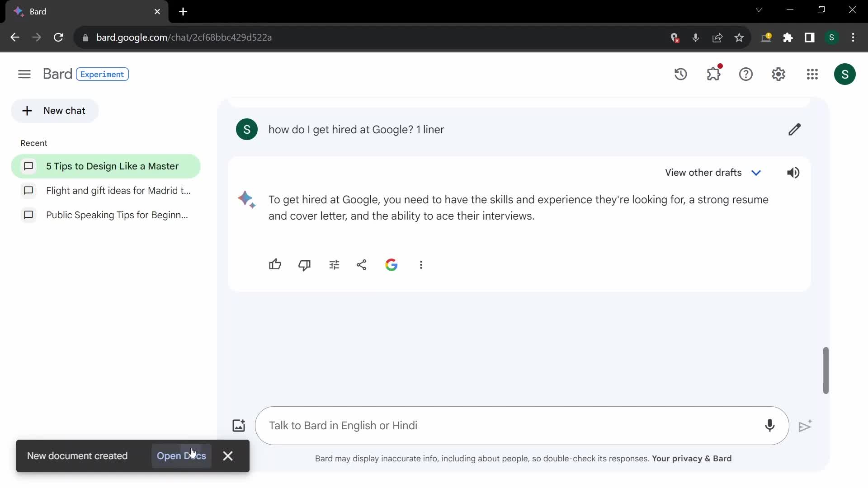Enable dark mode via settings
Viewport: 868px width, 488px height.
click(x=778, y=74)
